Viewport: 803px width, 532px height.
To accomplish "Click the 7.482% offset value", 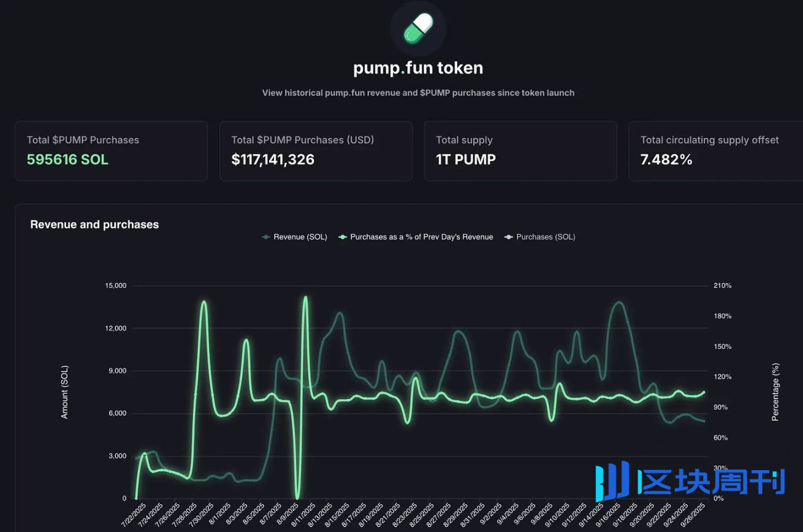I will [666, 159].
